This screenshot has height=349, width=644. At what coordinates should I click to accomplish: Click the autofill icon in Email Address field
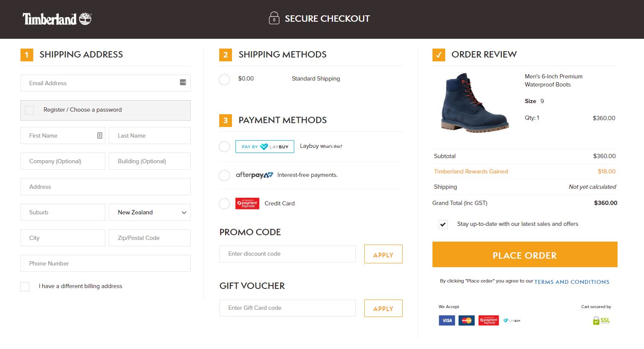tap(183, 82)
